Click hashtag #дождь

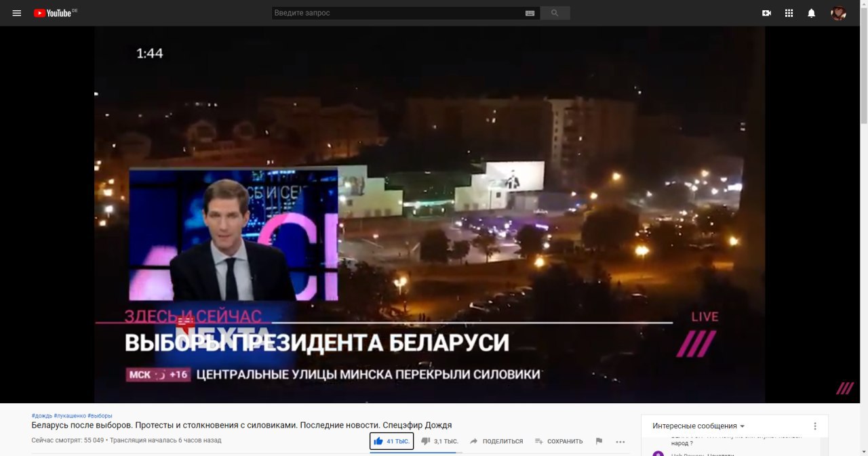pyautogui.click(x=41, y=415)
